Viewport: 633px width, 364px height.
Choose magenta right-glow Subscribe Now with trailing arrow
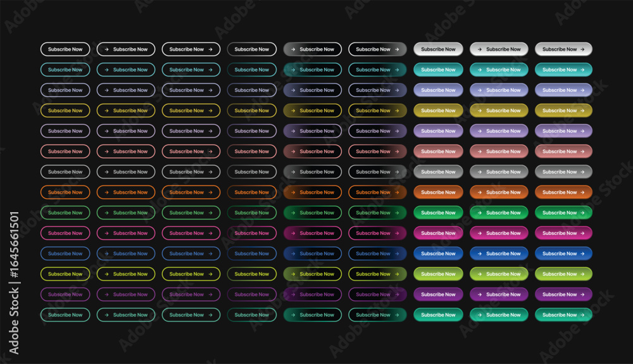(377, 233)
